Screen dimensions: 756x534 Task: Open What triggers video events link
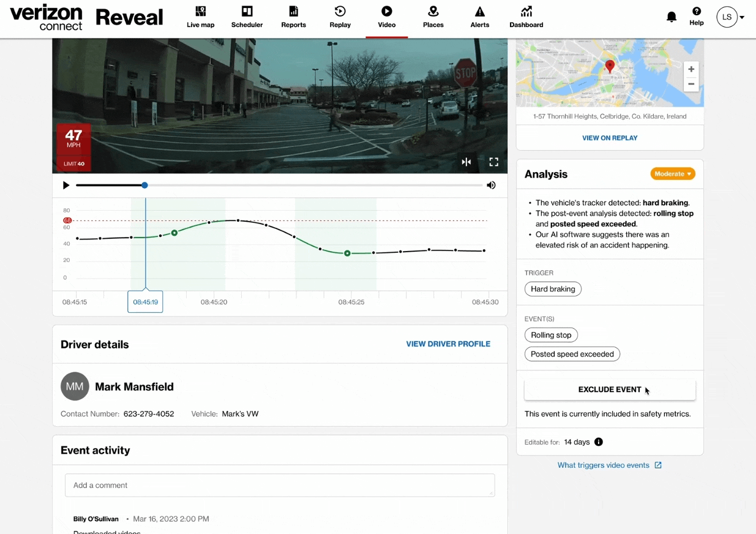(603, 465)
